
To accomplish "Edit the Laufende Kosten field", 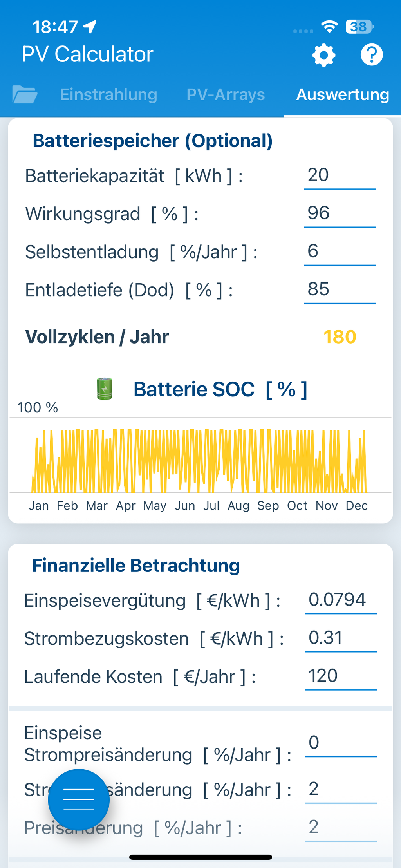I will coord(340,676).
